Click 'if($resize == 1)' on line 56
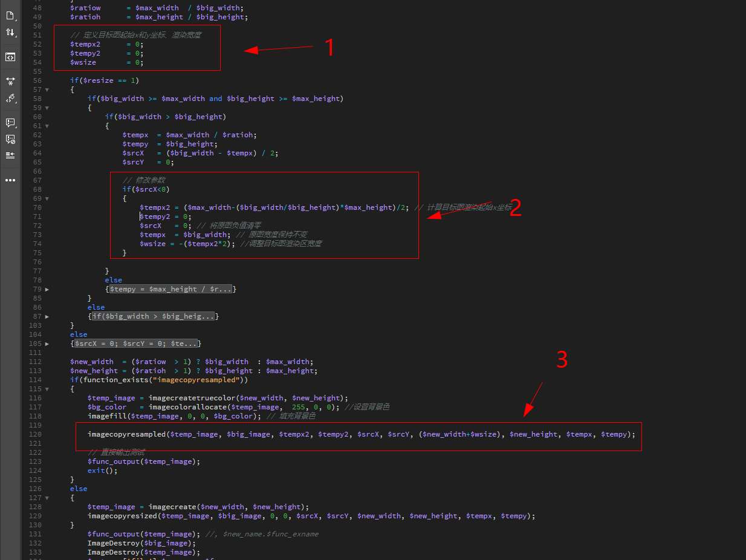 pos(105,80)
